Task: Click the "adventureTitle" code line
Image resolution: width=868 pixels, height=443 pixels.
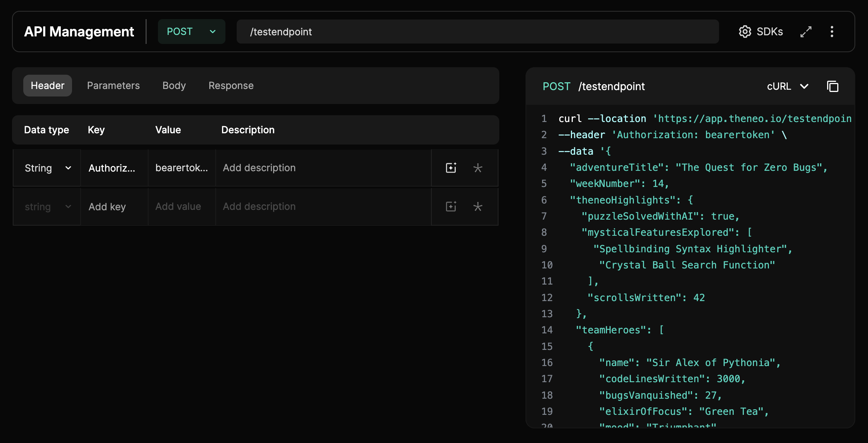Action: click(698, 167)
